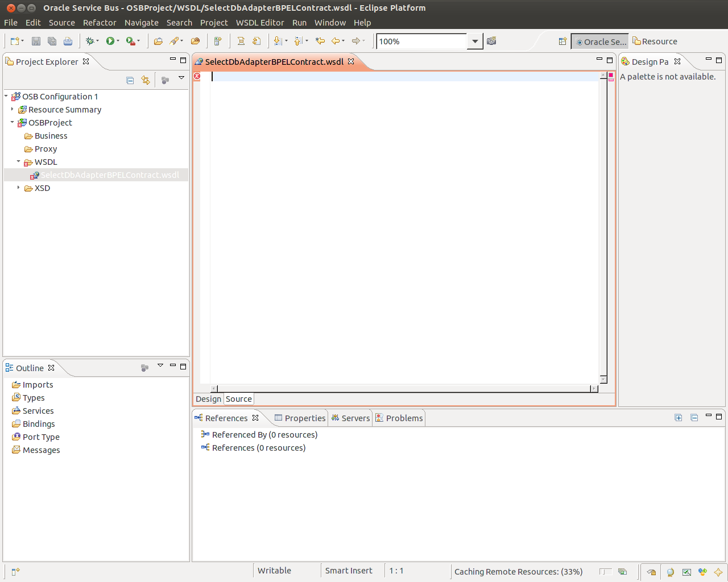Open Project Explorer view menu triangle
The image size is (728, 582).
pyautogui.click(x=181, y=78)
